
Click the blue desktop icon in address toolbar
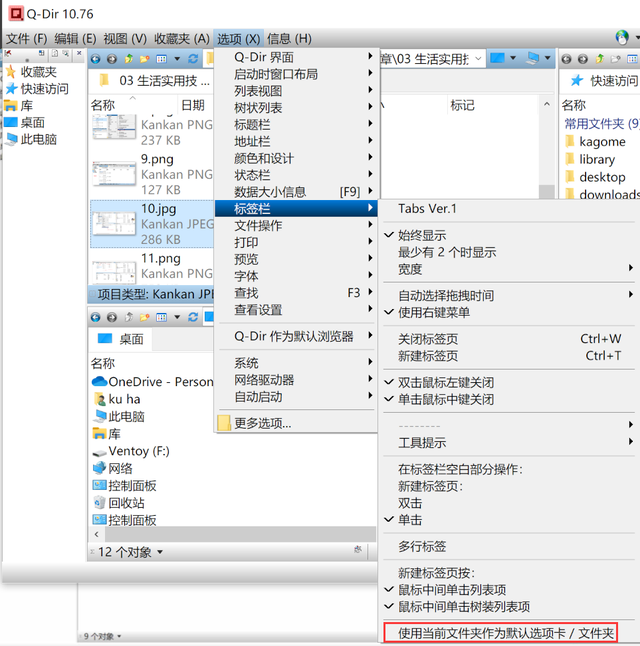click(x=497, y=58)
